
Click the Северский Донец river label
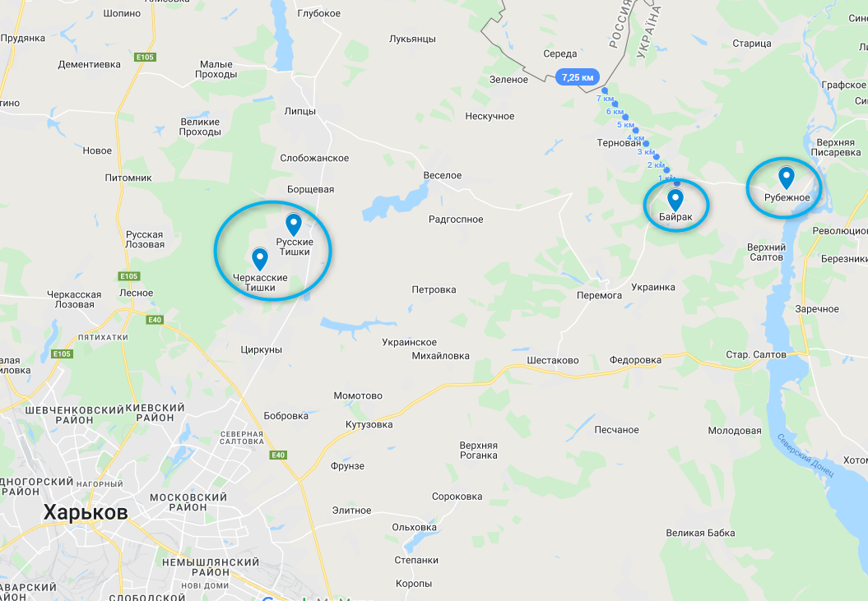[805, 455]
